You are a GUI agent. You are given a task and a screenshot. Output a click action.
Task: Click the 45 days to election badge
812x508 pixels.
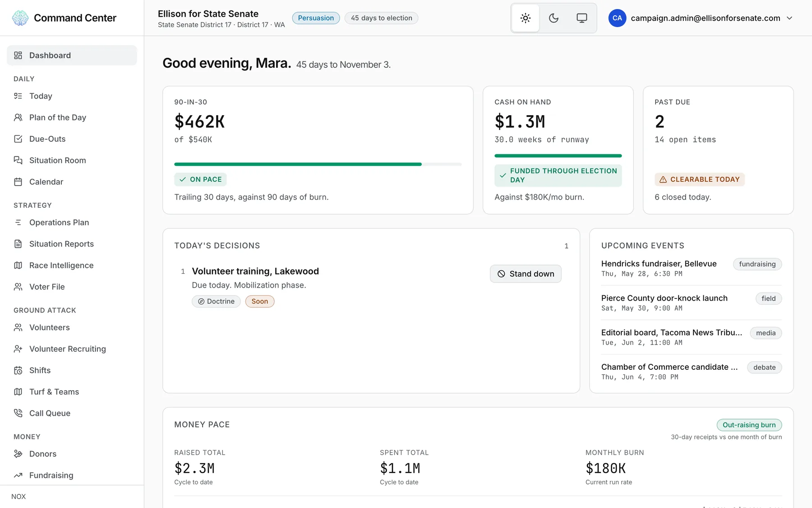click(381, 18)
